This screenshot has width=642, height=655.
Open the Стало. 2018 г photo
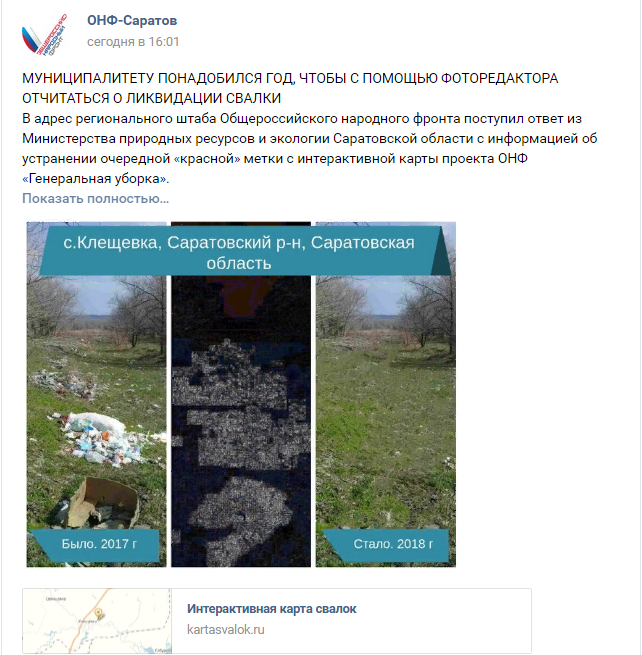click(386, 394)
